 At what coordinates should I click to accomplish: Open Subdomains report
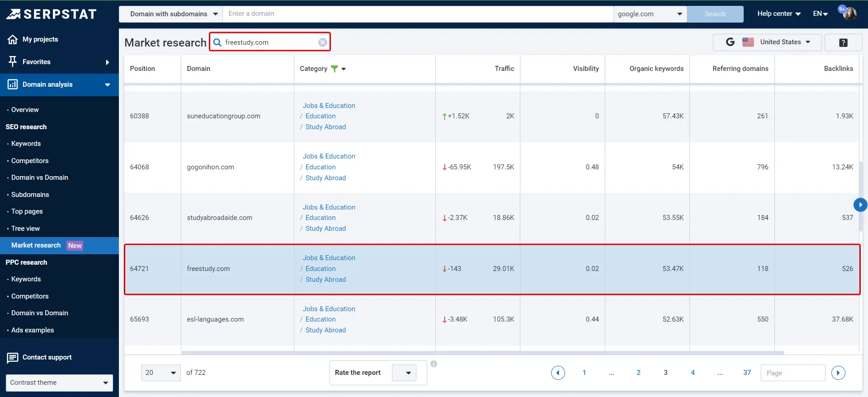pyautogui.click(x=30, y=195)
